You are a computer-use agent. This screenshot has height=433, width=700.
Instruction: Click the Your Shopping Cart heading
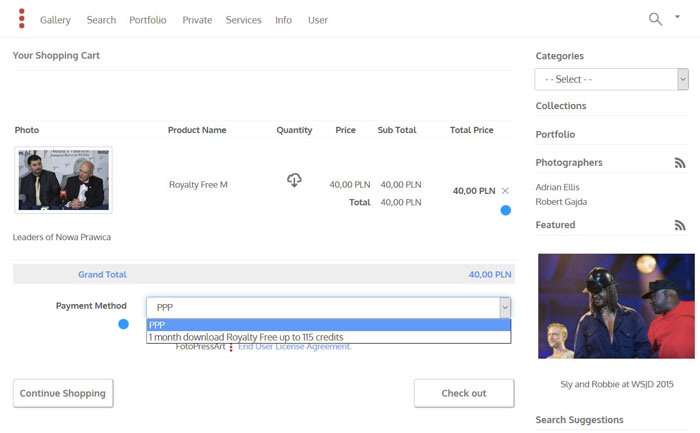tap(56, 55)
